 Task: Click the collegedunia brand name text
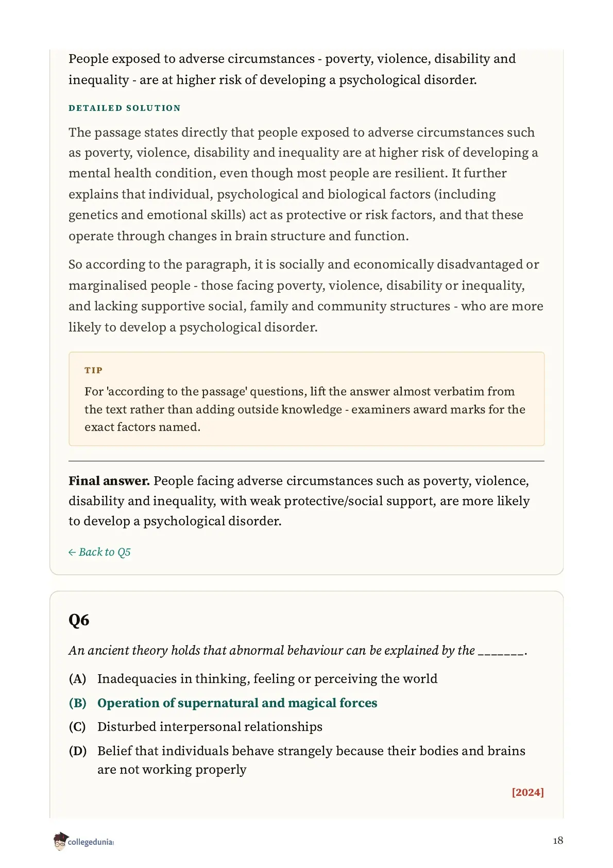point(91,842)
